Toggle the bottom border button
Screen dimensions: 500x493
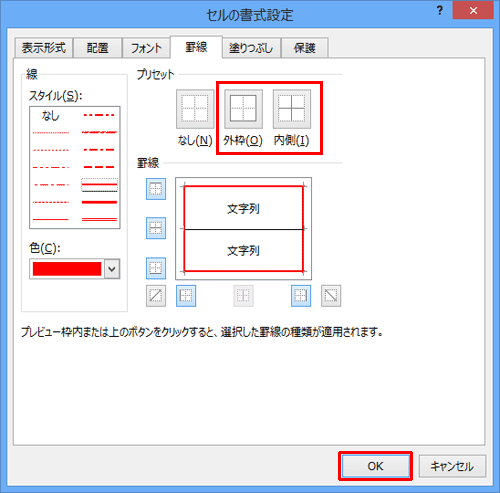pos(156,268)
